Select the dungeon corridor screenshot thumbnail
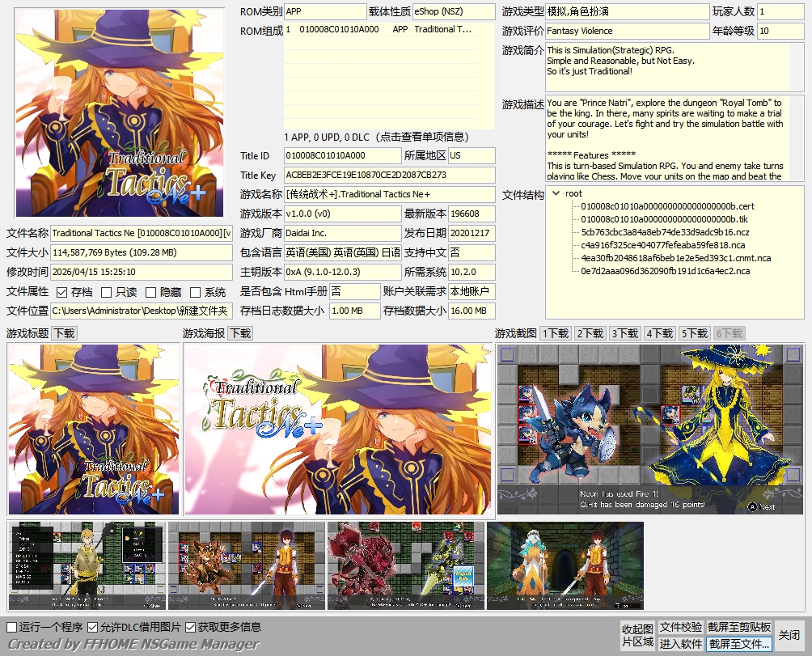Image resolution: width=812 pixels, height=656 pixels. [565, 565]
